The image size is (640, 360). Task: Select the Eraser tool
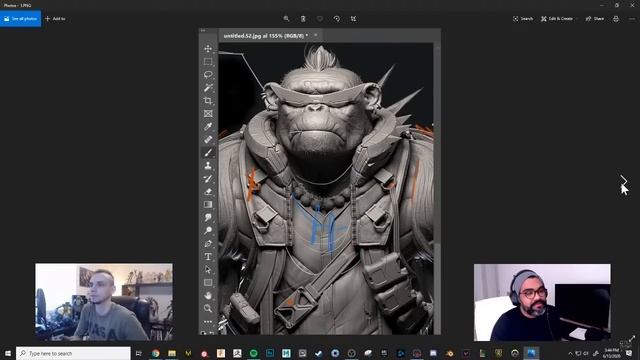coord(208,191)
